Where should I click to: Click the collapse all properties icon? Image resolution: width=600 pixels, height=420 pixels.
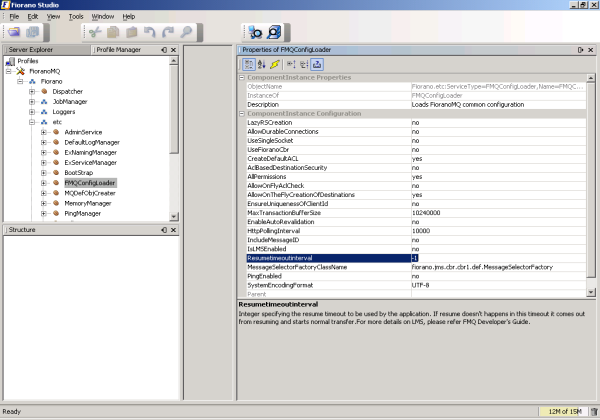coord(304,64)
